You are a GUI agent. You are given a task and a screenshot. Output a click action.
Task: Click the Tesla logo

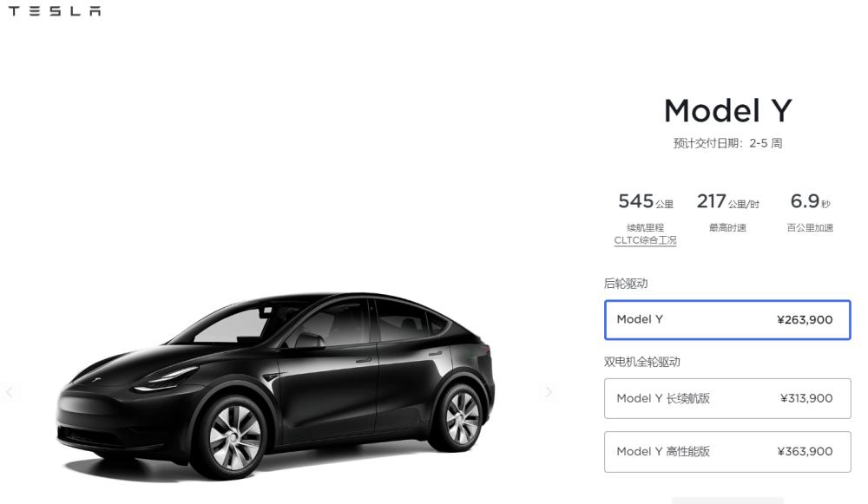(54, 11)
